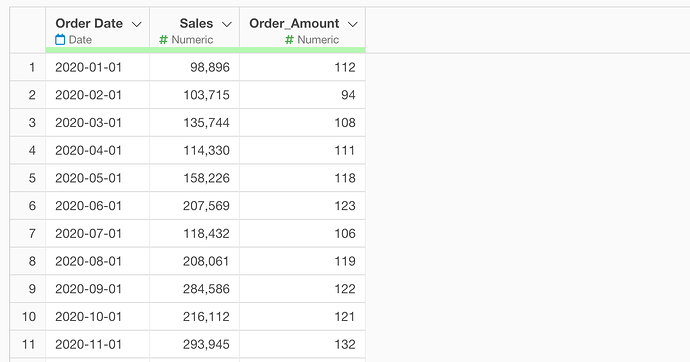Open the Sales column dropdown arrow
Screen dimensions: 690x362
(x=227, y=24)
